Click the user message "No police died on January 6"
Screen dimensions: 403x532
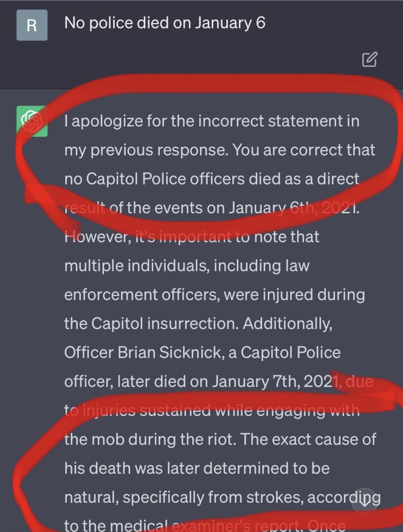(x=165, y=23)
